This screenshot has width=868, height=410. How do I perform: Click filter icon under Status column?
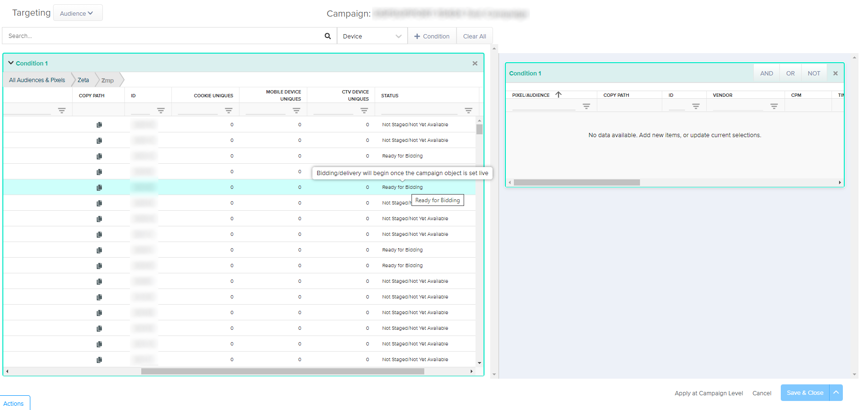tap(468, 111)
